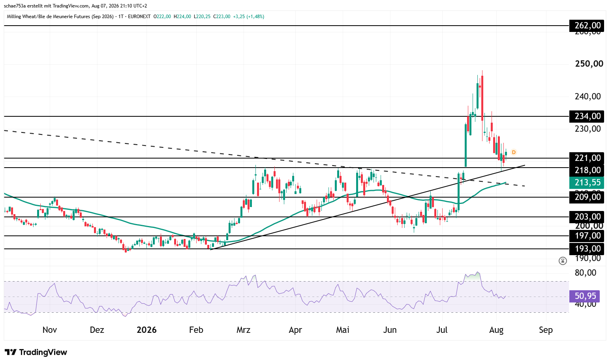Click the 250,00 price axis value
The image size is (610, 364).
pos(589,64)
